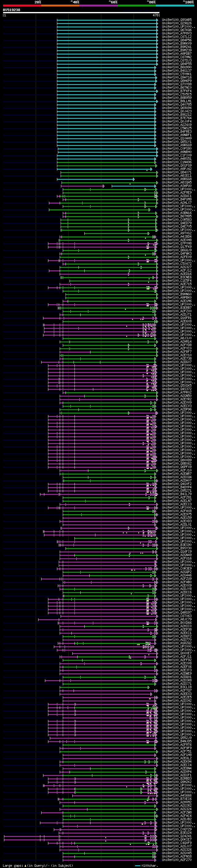Select hit UniRef100_B9G212
The height and width of the screenshot is (868, 197).
(x=177, y=115)
